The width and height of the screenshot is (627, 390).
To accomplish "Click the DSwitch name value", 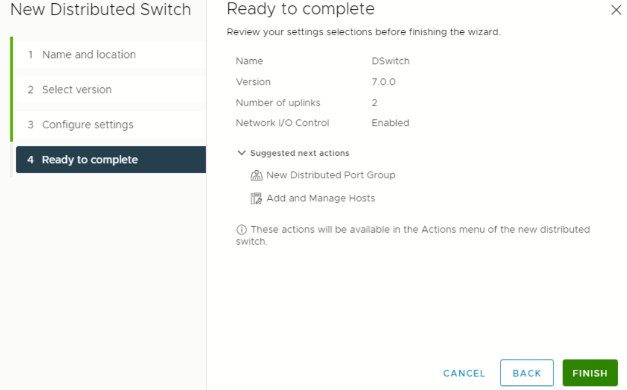I will tap(390, 61).
